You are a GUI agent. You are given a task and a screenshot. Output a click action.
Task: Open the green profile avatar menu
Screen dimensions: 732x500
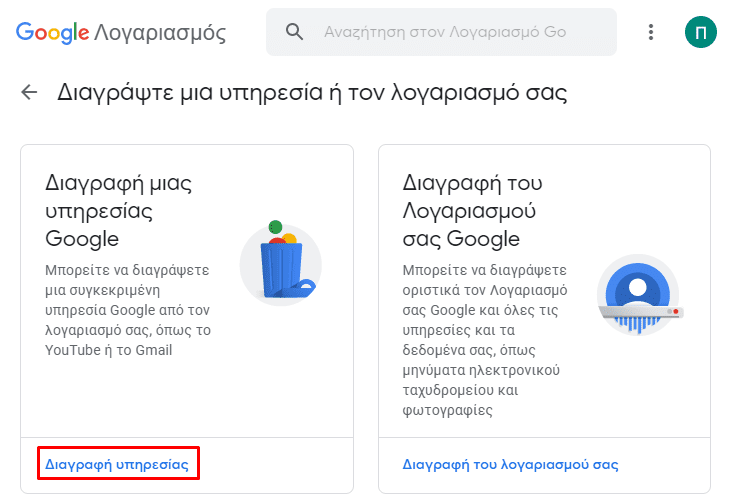pos(700,32)
